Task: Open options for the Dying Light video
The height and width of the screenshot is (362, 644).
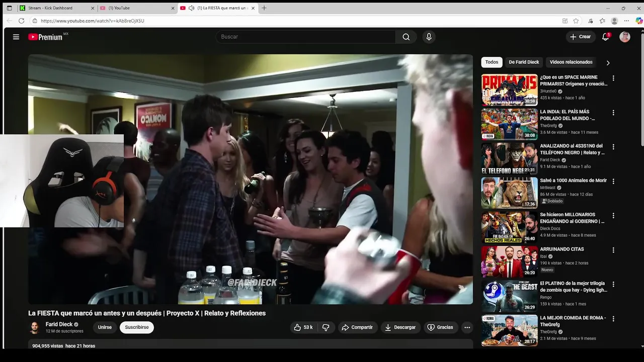Action: coord(613,284)
